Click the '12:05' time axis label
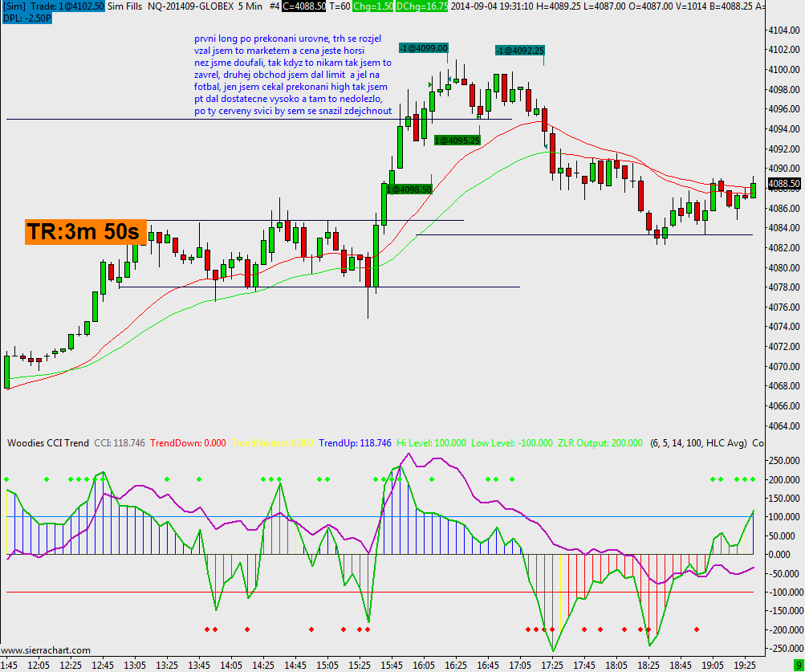 click(x=39, y=666)
